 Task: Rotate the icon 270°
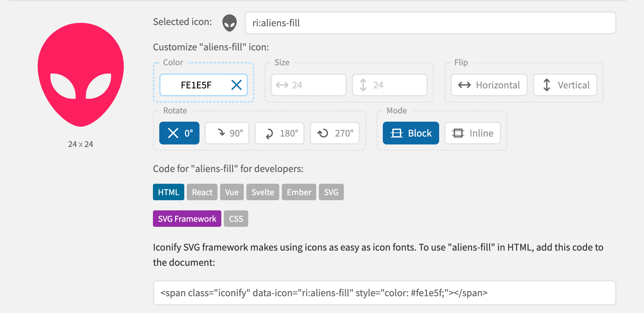[335, 133]
